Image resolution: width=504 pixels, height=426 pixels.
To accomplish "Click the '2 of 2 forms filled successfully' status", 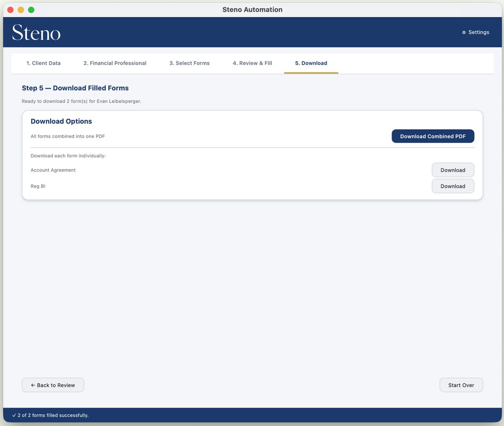I will pyautogui.click(x=50, y=415).
